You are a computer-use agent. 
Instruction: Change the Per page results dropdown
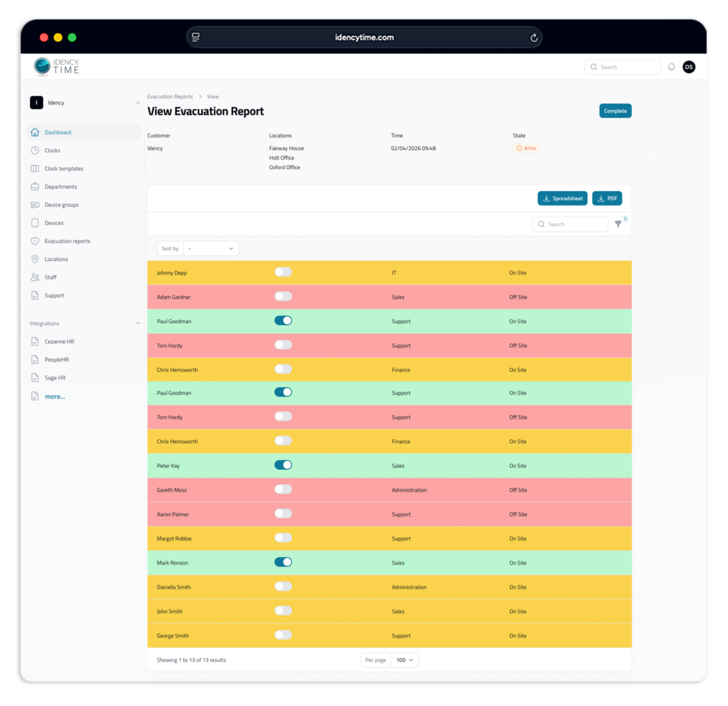404,660
